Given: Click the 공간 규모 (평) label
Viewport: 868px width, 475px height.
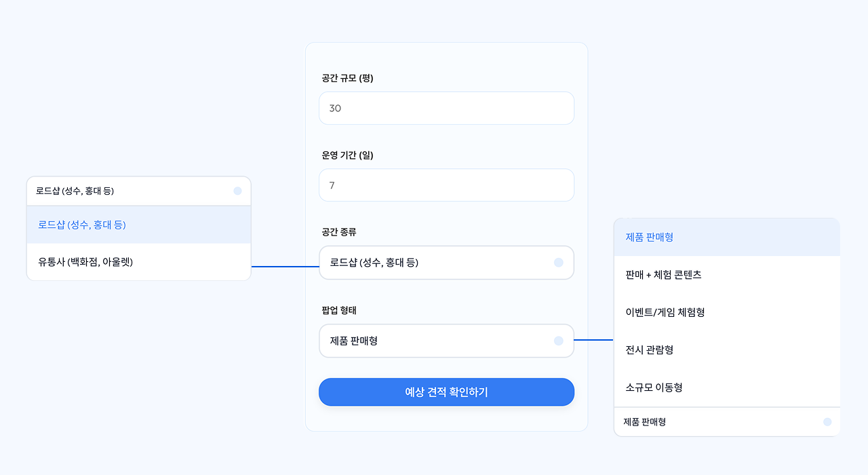Looking at the screenshot, I should (347, 78).
